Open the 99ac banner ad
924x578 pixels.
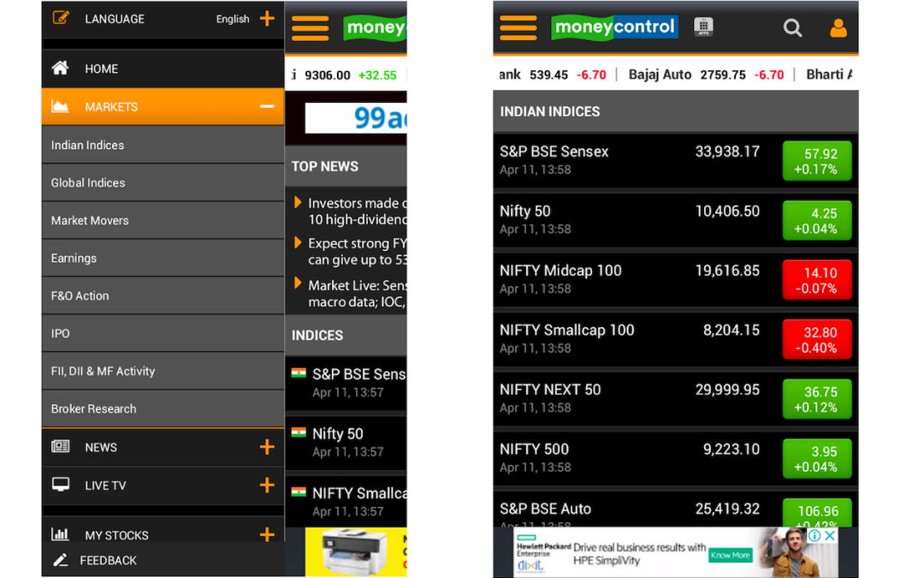356,118
